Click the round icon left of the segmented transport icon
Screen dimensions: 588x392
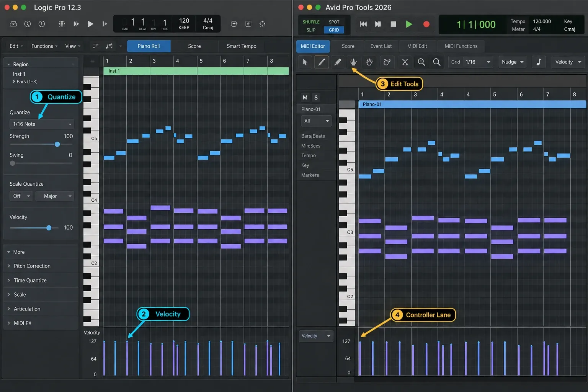click(x=42, y=24)
